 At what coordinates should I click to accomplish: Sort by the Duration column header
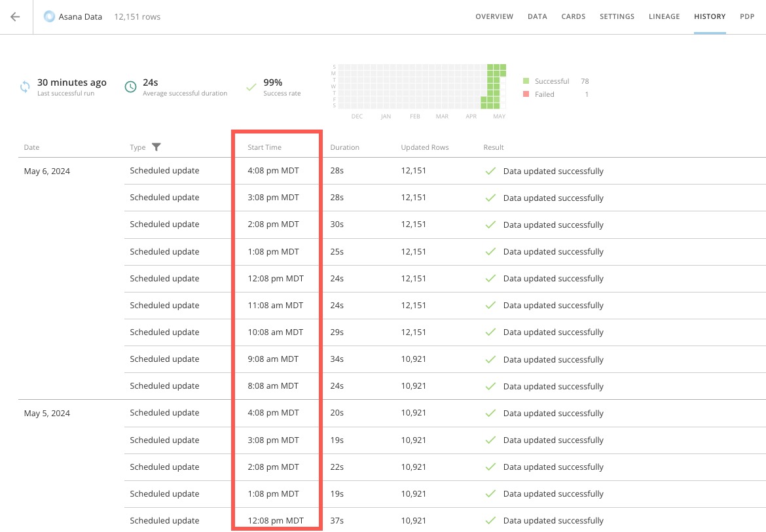pos(344,147)
